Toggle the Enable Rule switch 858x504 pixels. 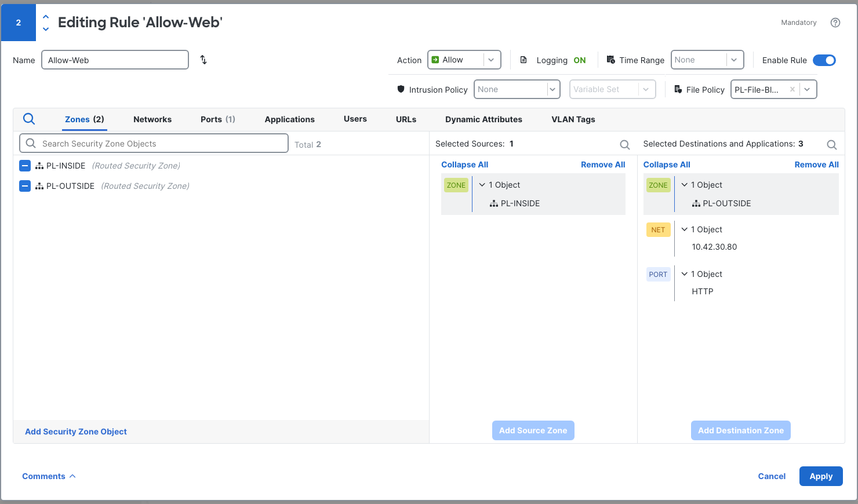(824, 60)
